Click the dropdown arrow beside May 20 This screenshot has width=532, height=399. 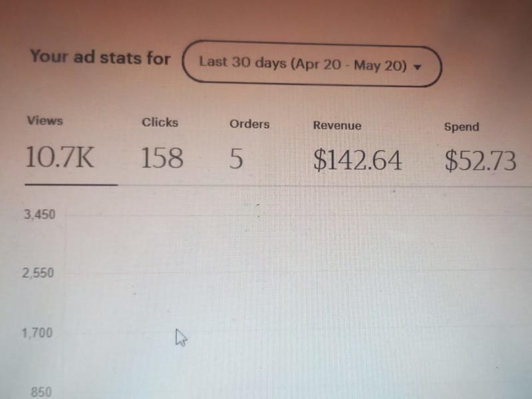pos(418,67)
